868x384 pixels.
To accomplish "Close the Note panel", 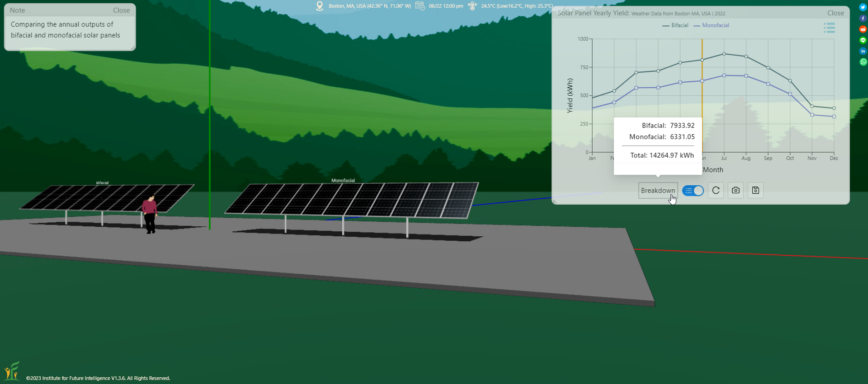I will pos(121,10).
